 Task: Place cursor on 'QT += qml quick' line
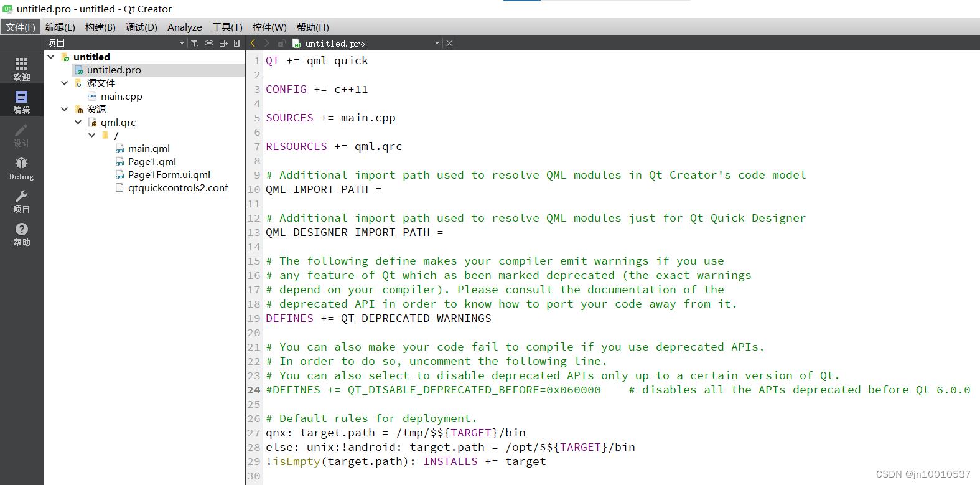pyautogui.click(x=317, y=60)
